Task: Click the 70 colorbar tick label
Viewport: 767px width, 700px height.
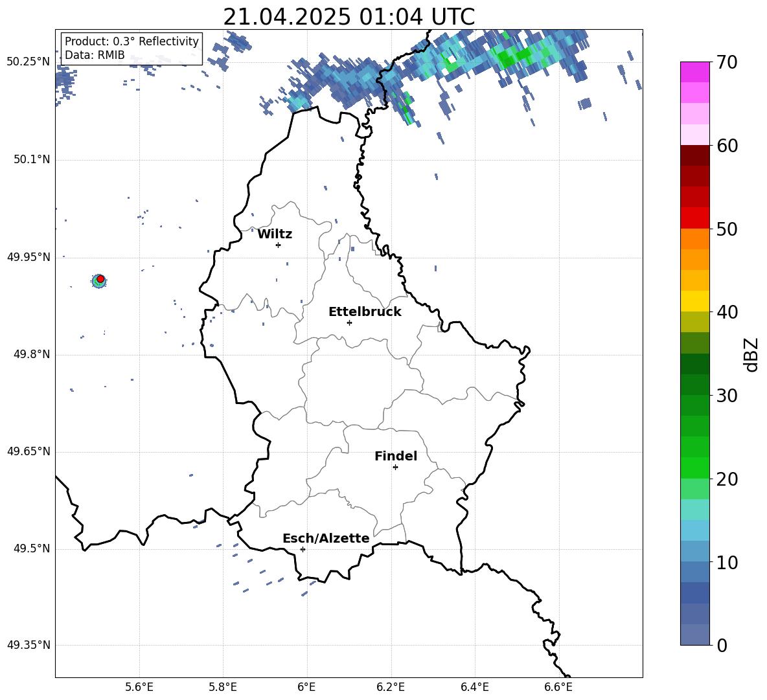Action: coord(726,63)
